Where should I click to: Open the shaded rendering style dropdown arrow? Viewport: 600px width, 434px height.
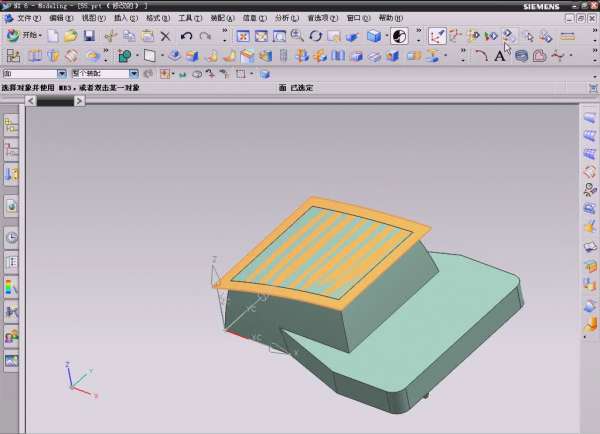pos(386,36)
